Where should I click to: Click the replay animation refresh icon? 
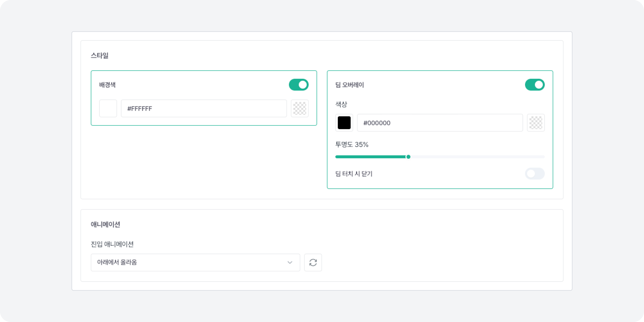[313, 262]
